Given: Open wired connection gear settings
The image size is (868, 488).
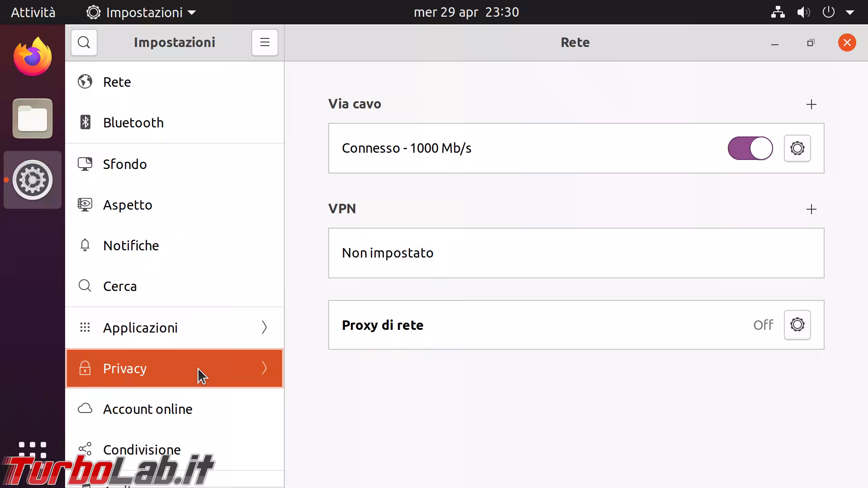Looking at the screenshot, I should (797, 148).
